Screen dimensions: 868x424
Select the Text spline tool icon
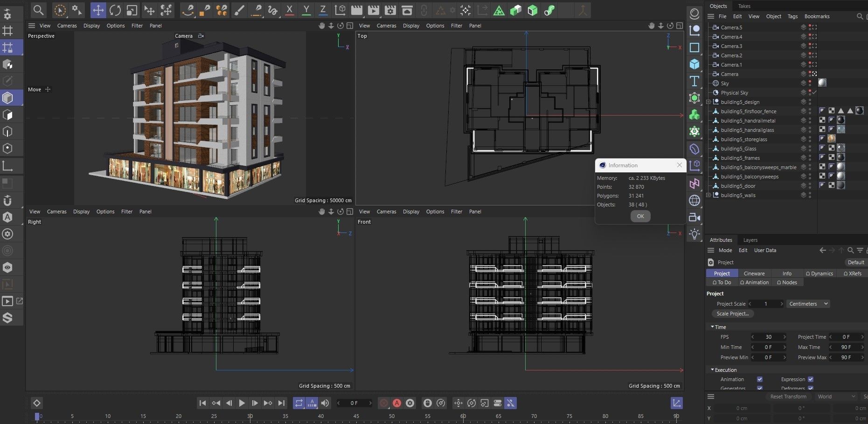pos(694,81)
